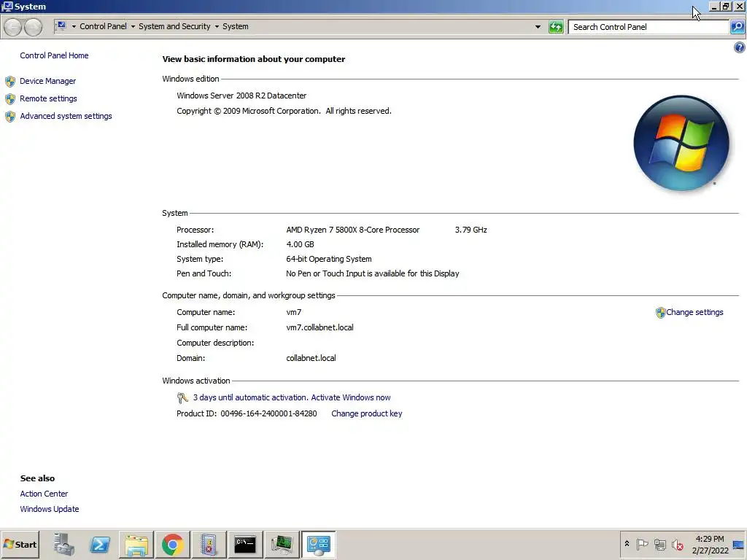Viewport: 747px width, 560px height.
Task: Open the Command Prompt taskbar window
Action: pos(245,544)
